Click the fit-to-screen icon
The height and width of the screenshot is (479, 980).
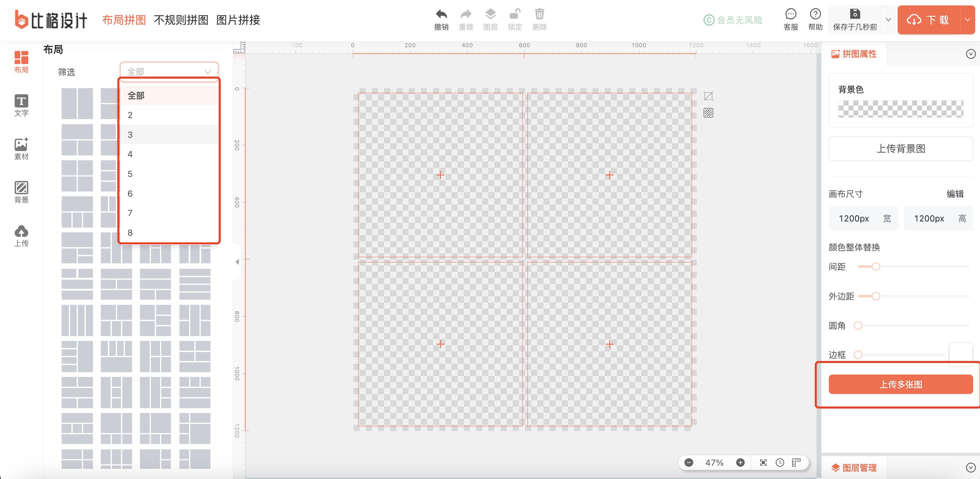pos(763,462)
